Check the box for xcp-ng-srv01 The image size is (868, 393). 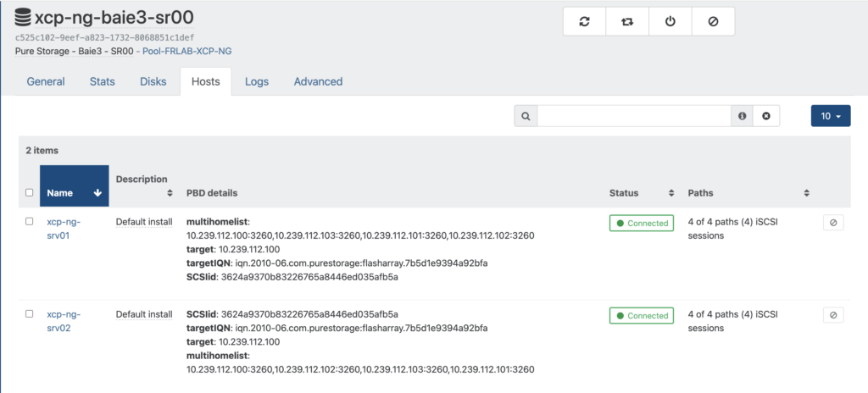click(30, 221)
